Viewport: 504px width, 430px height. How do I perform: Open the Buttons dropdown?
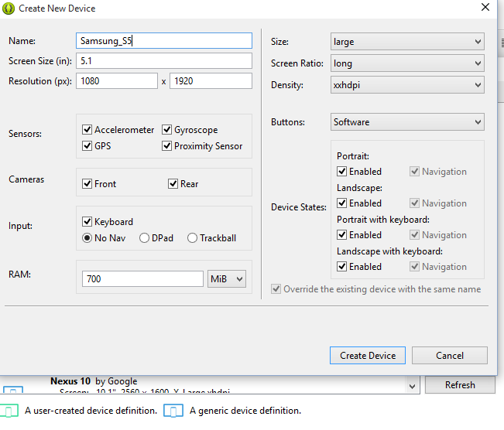coord(407,121)
